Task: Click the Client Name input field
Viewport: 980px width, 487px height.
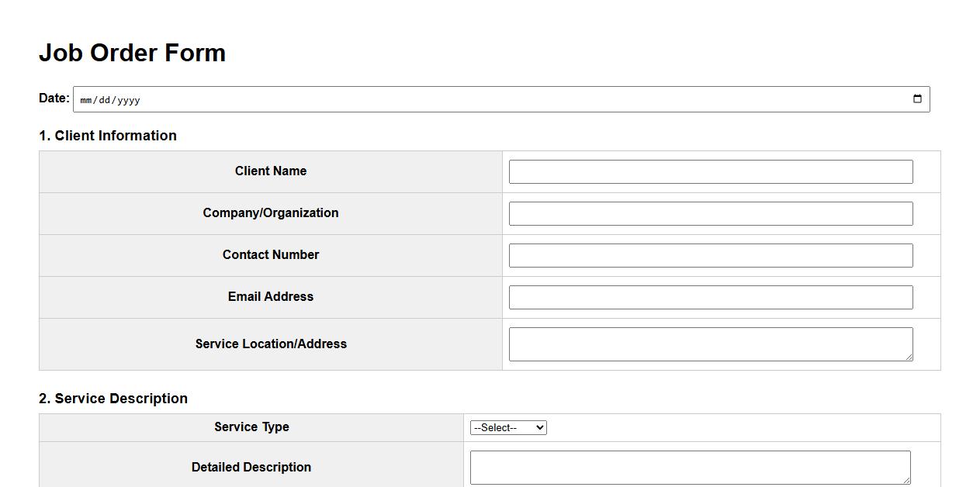Action: (710, 171)
